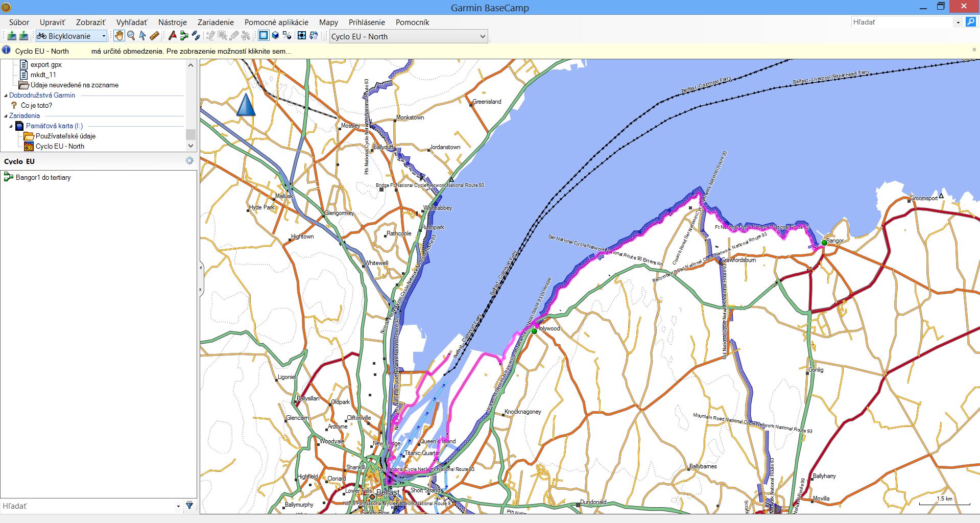
Task: Open the Súbor menu
Action: pos(19,22)
